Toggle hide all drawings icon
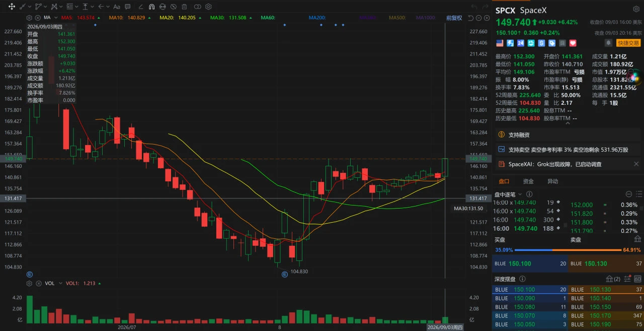The width and height of the screenshot is (644, 331). (174, 7)
